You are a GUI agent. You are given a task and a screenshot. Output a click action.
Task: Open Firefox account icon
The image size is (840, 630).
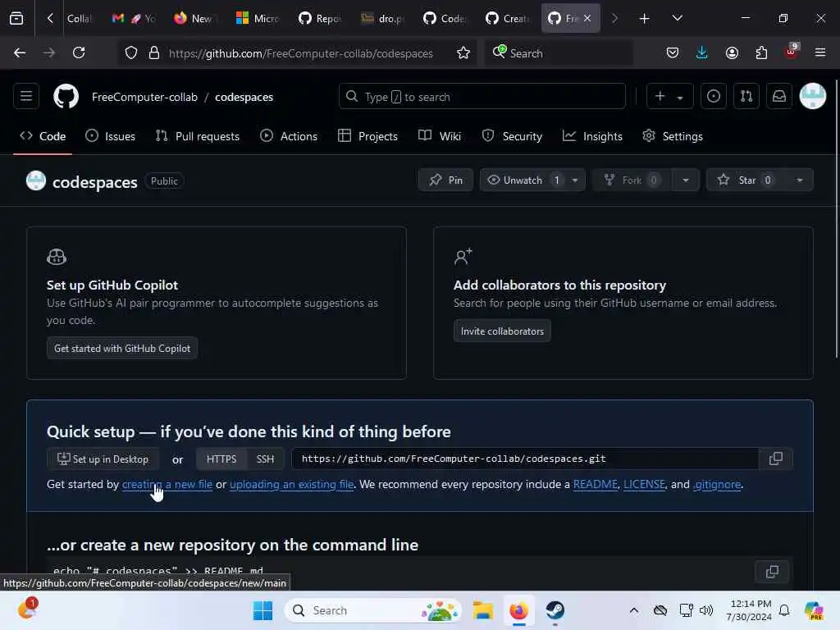(732, 52)
